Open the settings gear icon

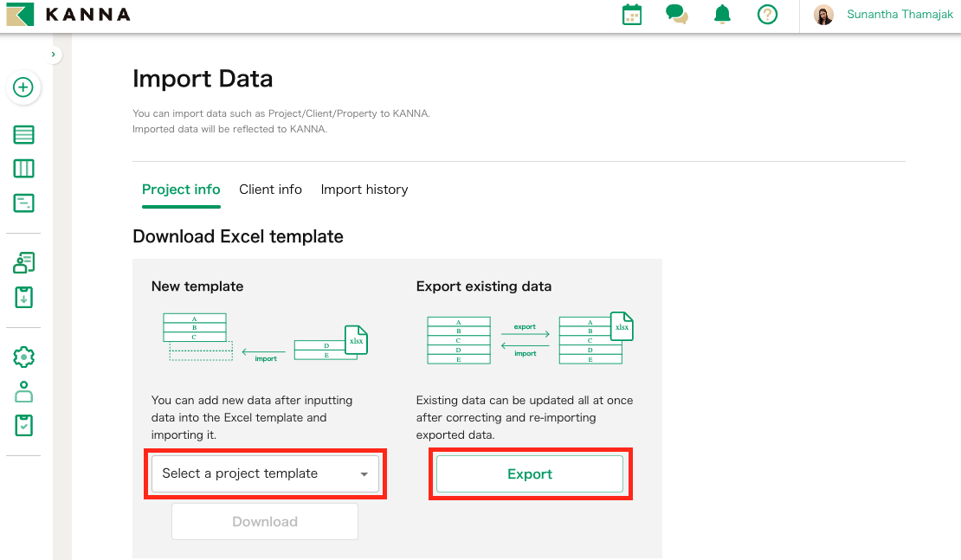pyautogui.click(x=23, y=357)
